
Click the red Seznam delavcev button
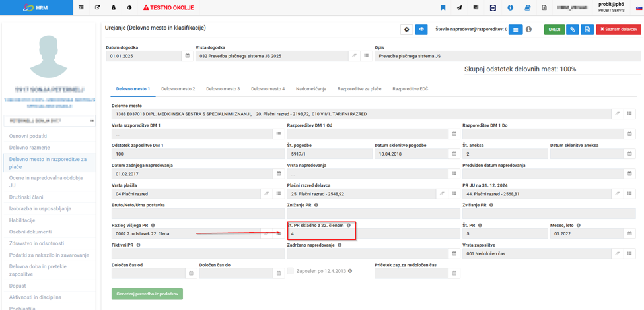point(618,30)
